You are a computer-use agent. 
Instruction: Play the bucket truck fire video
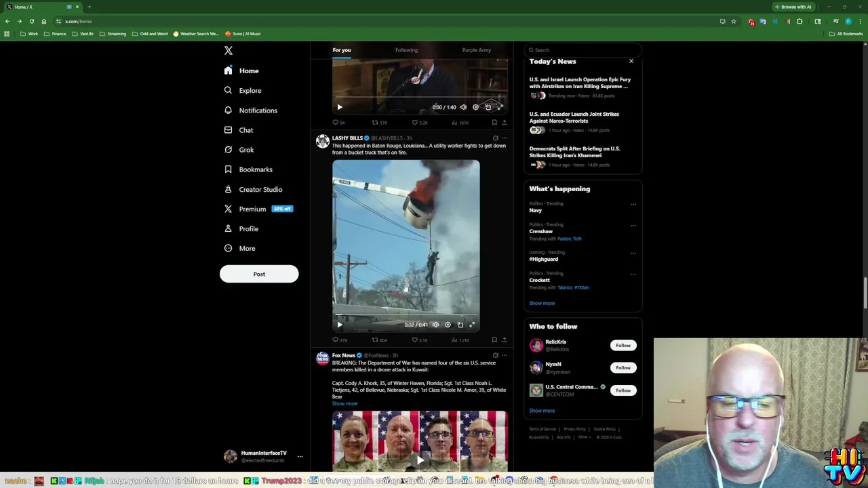point(340,325)
